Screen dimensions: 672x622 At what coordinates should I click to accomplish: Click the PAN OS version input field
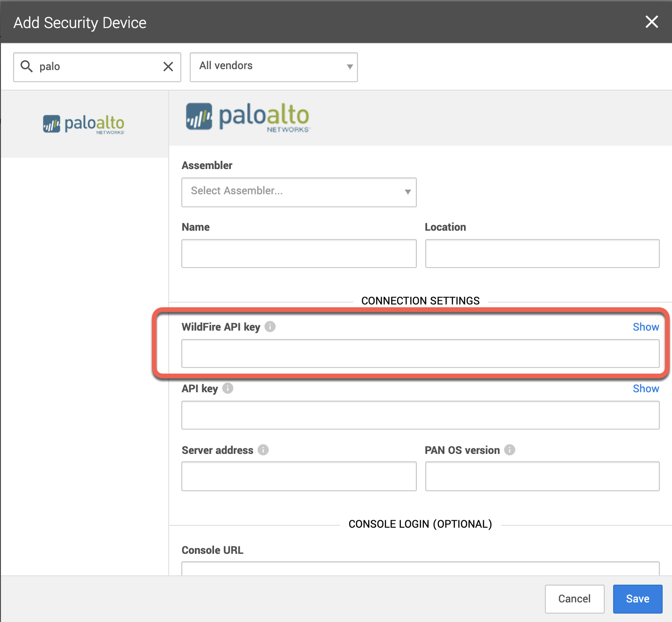click(x=542, y=476)
